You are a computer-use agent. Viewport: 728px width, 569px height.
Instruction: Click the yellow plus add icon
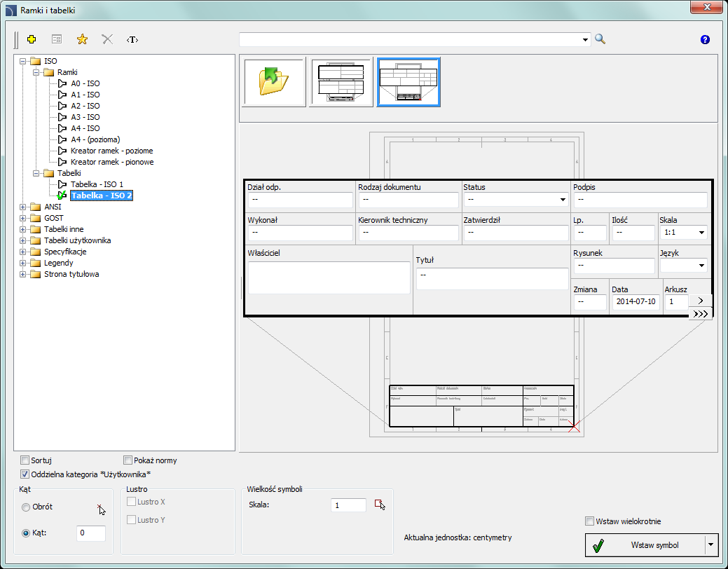(32, 39)
